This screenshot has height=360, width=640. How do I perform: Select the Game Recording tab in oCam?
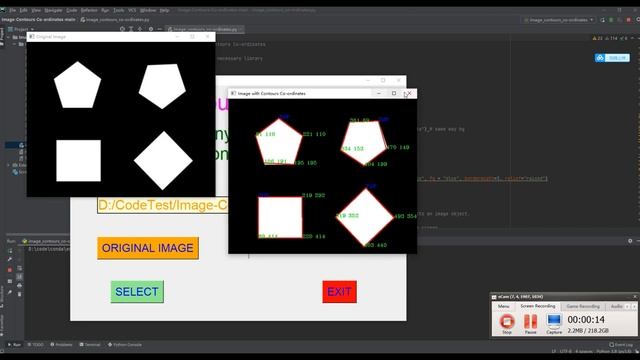point(583,306)
